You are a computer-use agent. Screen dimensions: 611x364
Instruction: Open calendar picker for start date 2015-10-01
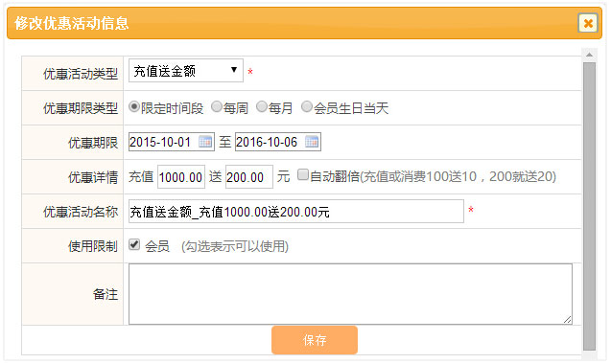pos(205,142)
